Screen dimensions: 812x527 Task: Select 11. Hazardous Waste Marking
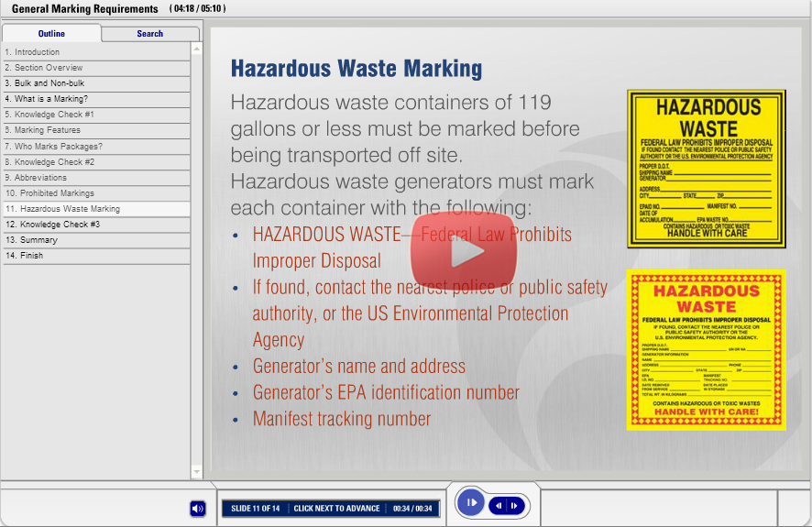[x=96, y=209]
